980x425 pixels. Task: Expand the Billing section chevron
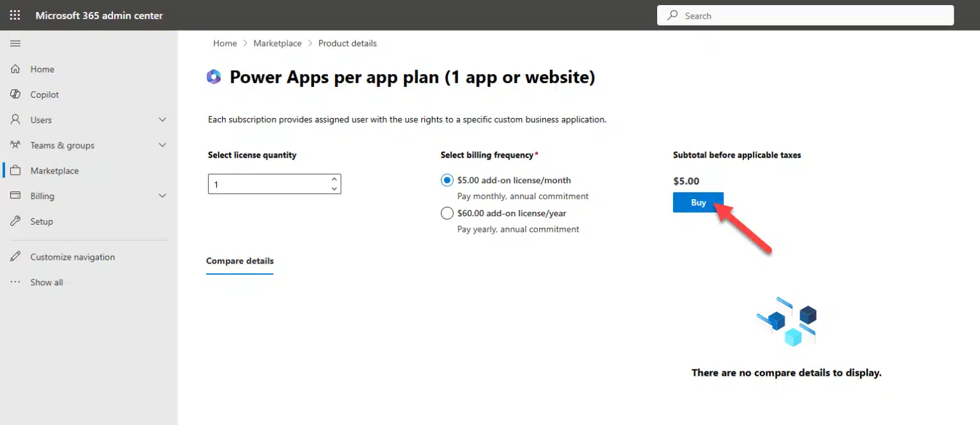pyautogui.click(x=162, y=196)
